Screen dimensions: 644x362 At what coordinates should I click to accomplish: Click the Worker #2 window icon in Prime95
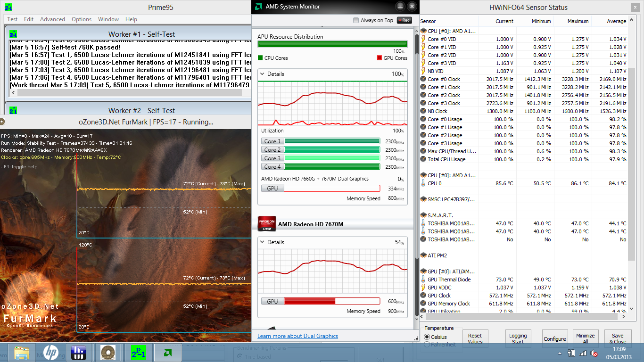click(x=13, y=110)
